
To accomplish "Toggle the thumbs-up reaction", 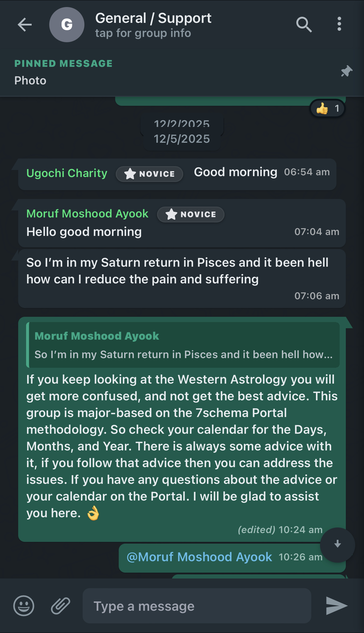I will [327, 109].
